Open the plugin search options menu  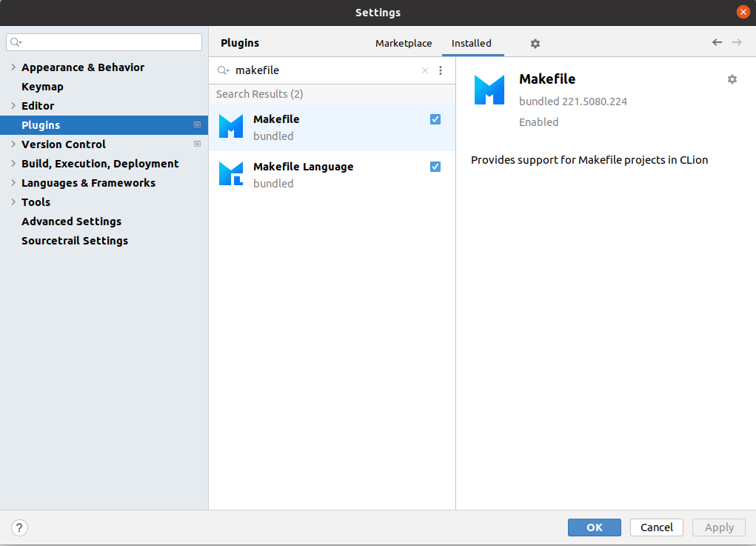pos(441,70)
